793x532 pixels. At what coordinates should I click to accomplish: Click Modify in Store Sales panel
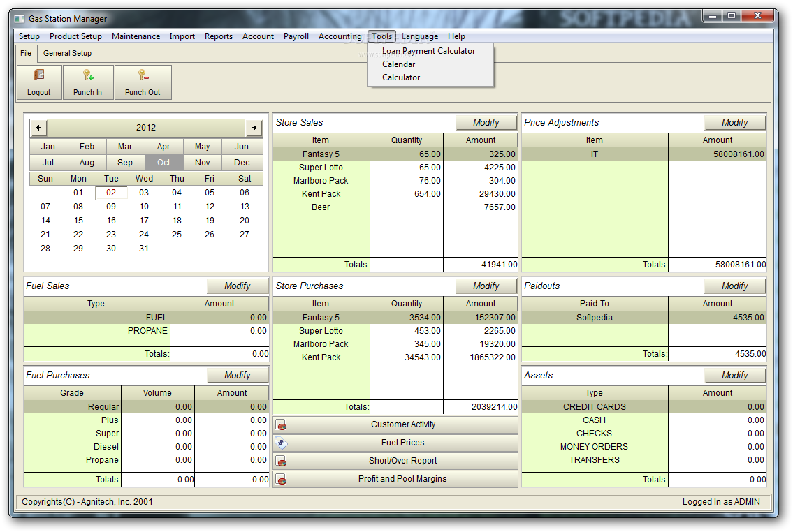[x=486, y=123]
